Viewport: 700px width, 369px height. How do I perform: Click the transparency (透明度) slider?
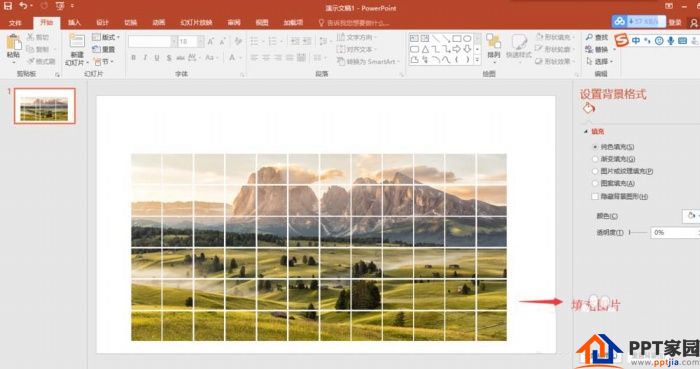point(638,232)
